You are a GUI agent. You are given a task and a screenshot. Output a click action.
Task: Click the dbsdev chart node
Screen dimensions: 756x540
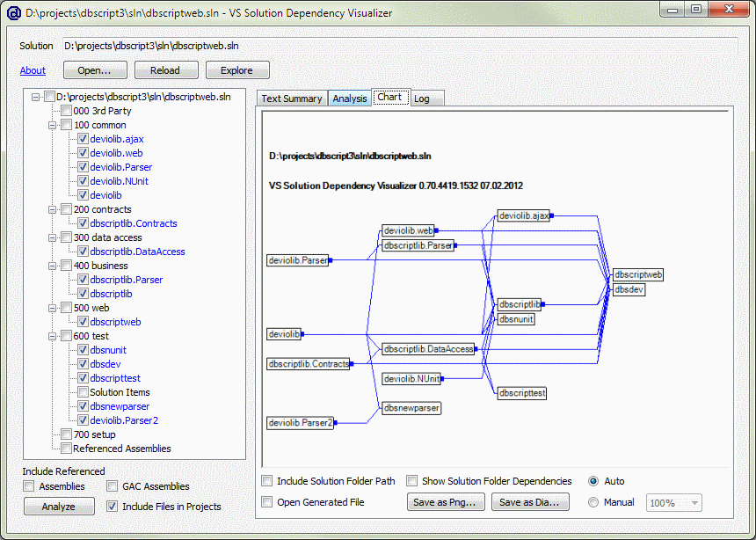(629, 289)
